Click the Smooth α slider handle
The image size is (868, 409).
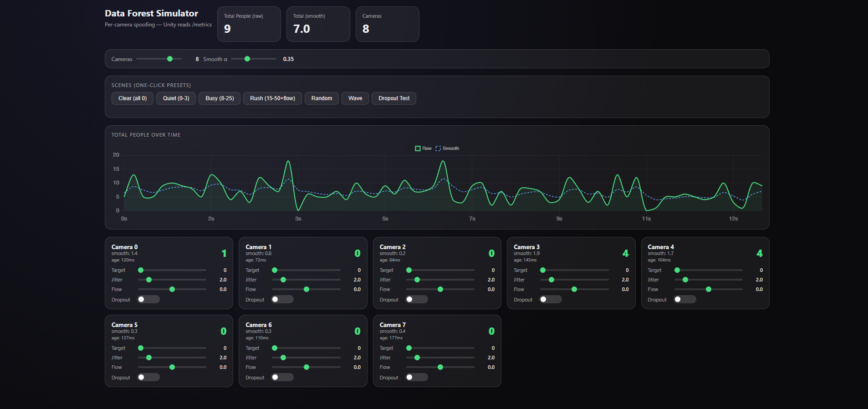click(x=247, y=59)
